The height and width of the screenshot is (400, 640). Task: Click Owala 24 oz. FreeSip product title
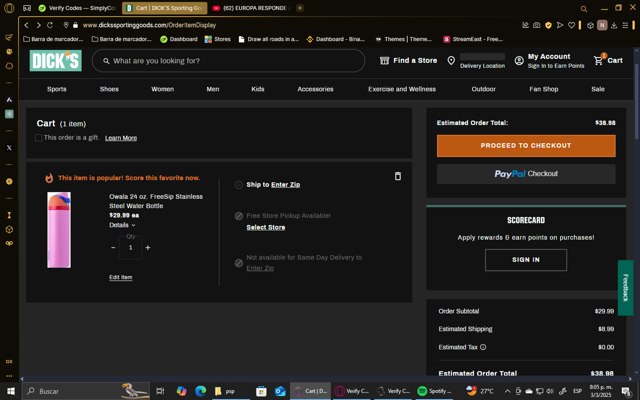coord(156,201)
